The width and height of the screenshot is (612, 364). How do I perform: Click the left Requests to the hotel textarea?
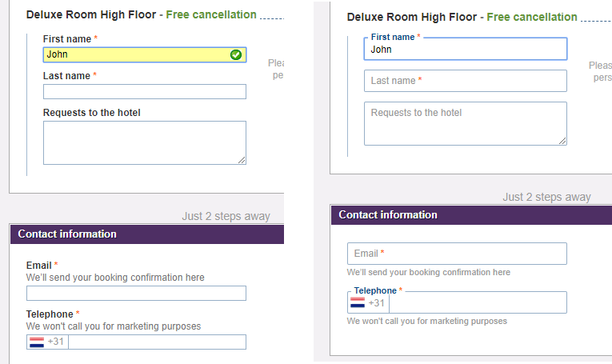pos(145,142)
